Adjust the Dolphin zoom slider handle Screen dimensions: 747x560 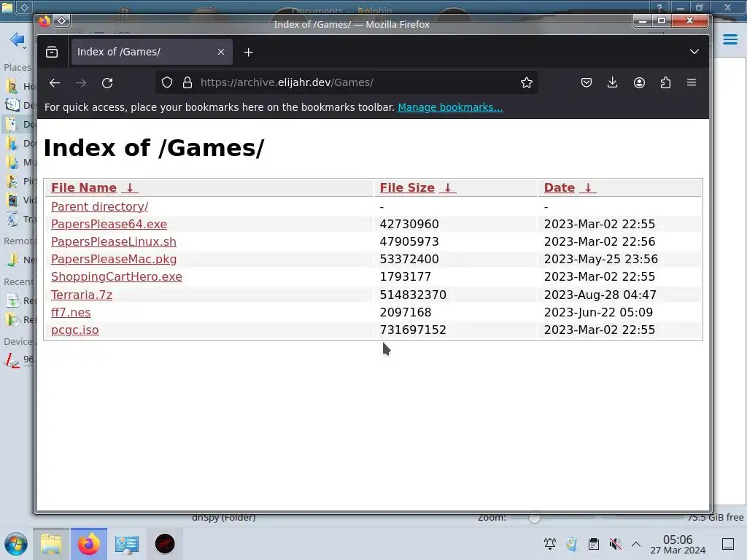click(535, 518)
